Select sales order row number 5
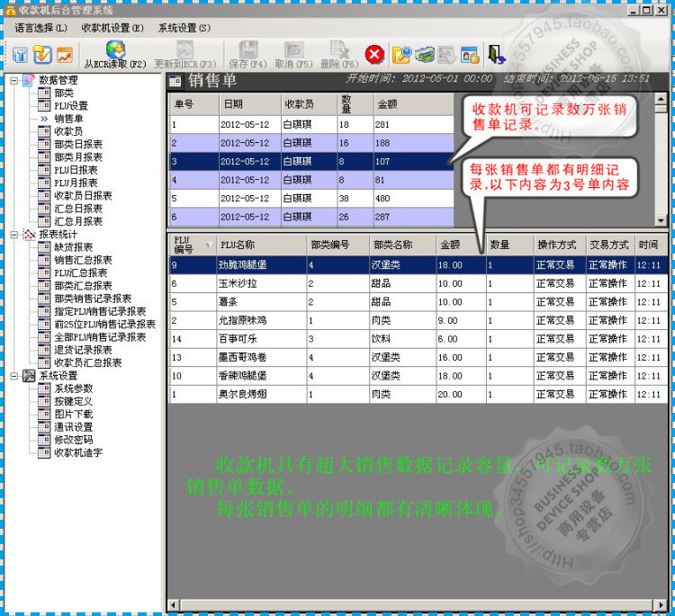Viewport: 675px width, 616px height. (311, 199)
